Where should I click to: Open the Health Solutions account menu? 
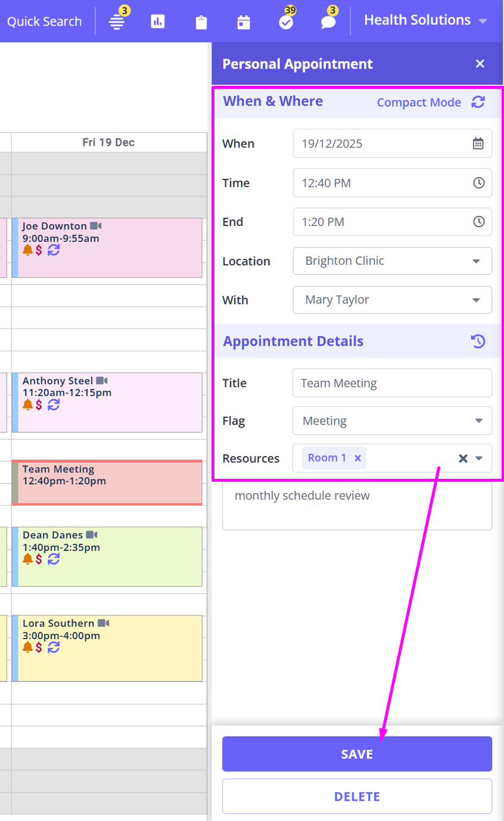pyautogui.click(x=425, y=20)
